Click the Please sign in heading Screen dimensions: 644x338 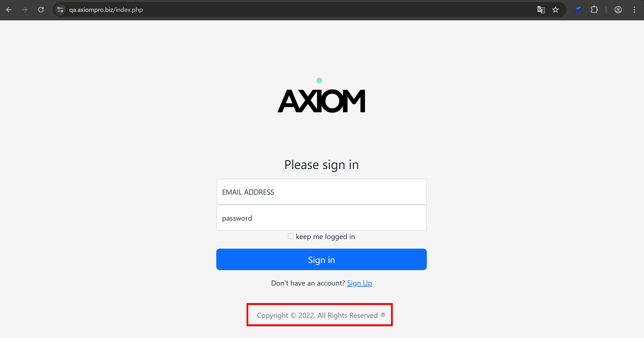coord(321,165)
